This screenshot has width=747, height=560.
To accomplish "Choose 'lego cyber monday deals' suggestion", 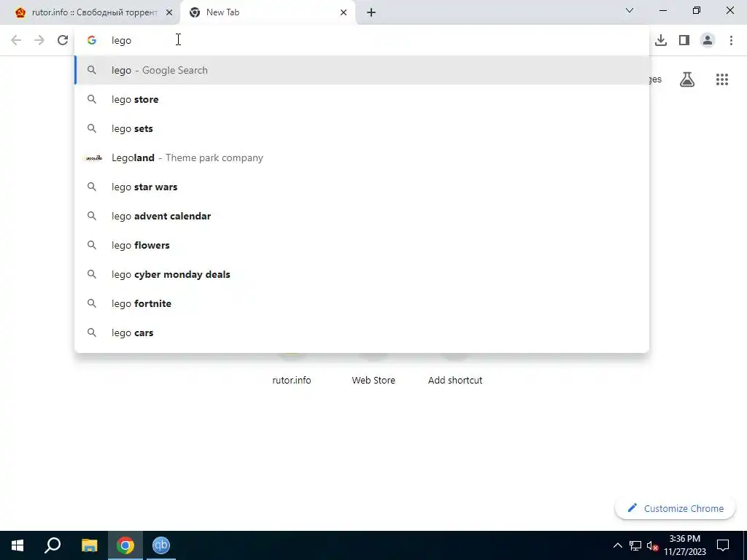I will pyautogui.click(x=362, y=274).
